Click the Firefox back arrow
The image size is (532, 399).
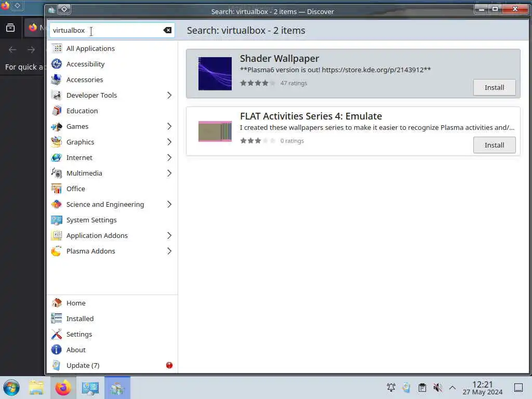coord(12,50)
